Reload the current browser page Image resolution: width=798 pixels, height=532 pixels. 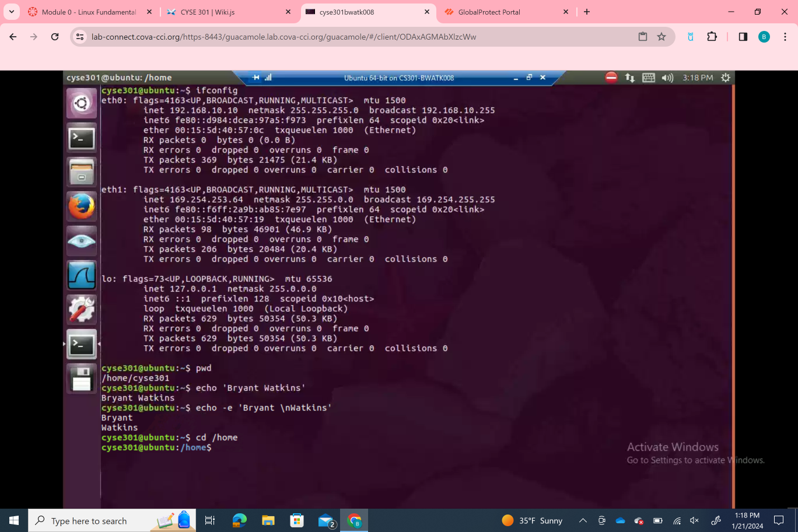coord(55,37)
